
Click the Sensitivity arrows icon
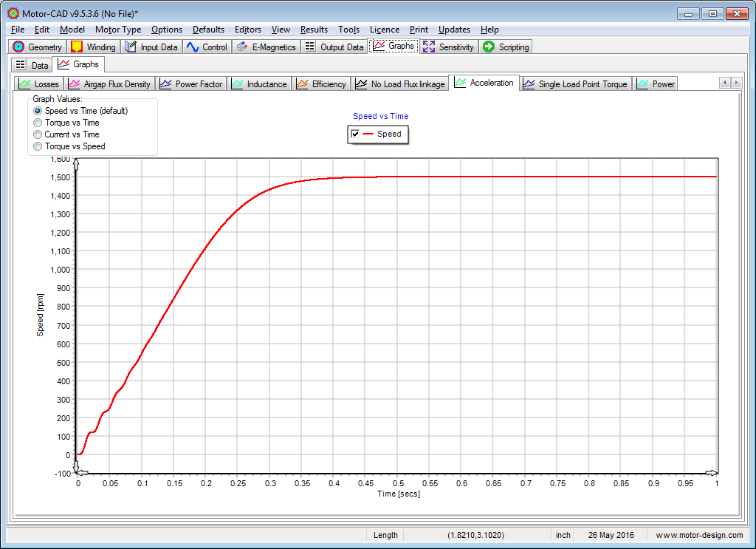coord(429,47)
